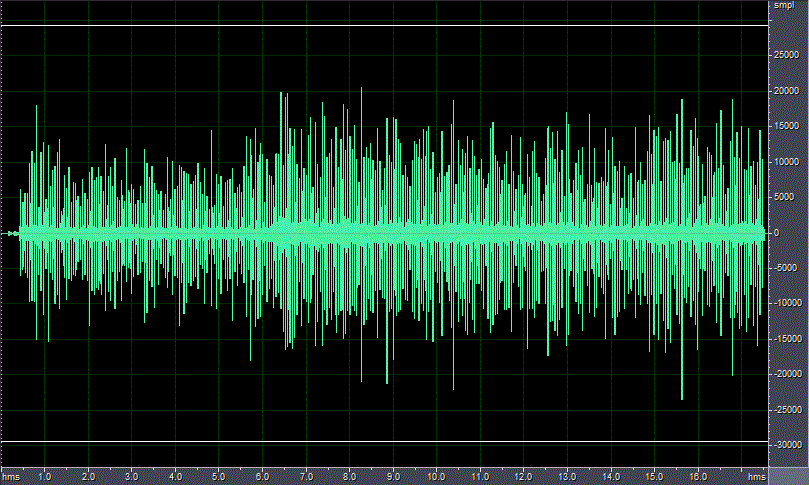Click the 6.0 second mark on time ruler
The height and width of the screenshot is (485, 809).
(262, 477)
